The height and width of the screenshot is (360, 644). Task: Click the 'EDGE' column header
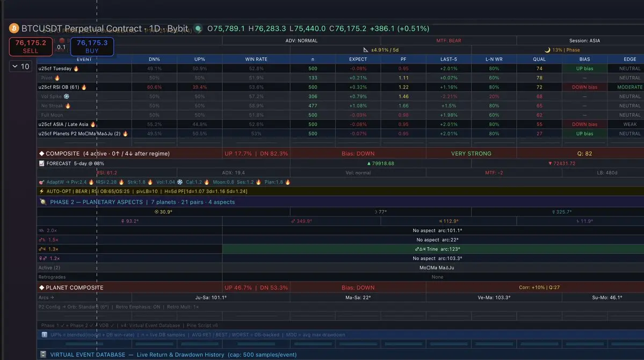[x=630, y=59]
